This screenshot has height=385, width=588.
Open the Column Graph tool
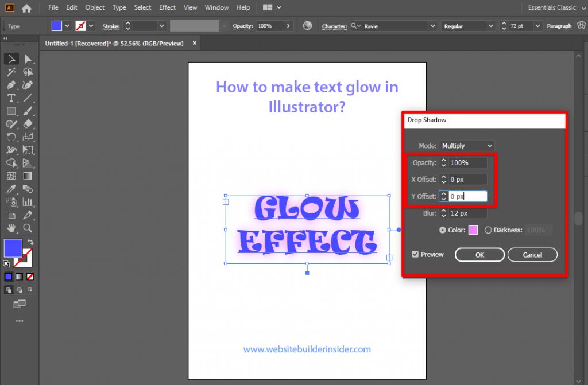[27, 202]
